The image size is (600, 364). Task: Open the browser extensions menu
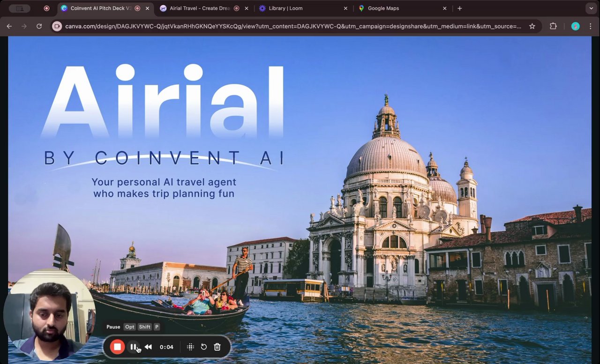pyautogui.click(x=553, y=26)
